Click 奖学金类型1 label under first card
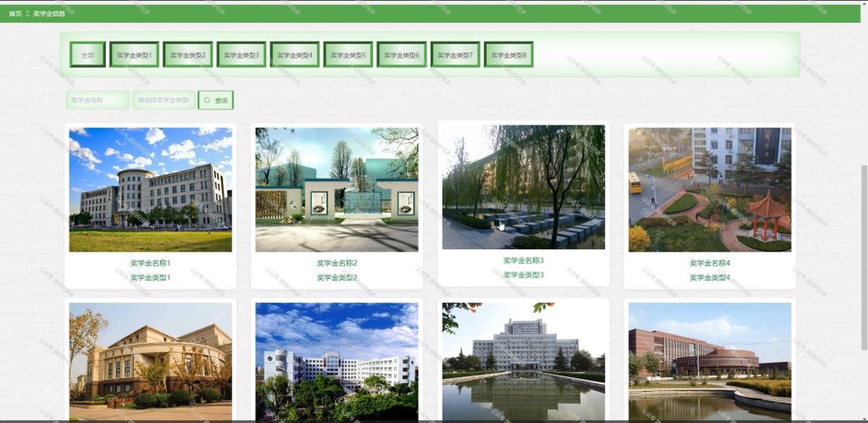The width and height of the screenshot is (868, 423). 151,277
